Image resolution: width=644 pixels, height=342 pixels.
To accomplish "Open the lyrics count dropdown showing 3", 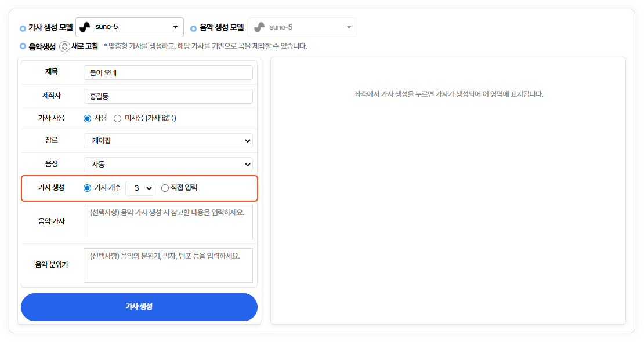I will [x=140, y=188].
